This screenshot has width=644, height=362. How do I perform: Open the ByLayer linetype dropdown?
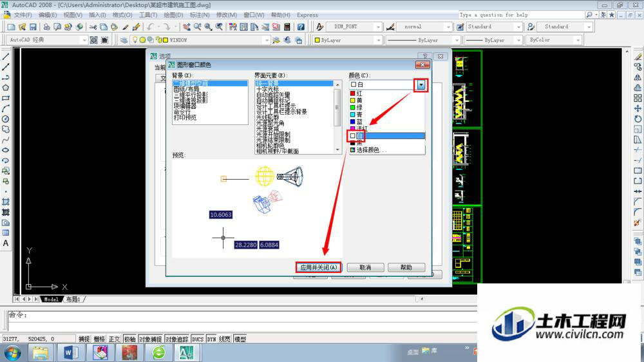coord(457,41)
